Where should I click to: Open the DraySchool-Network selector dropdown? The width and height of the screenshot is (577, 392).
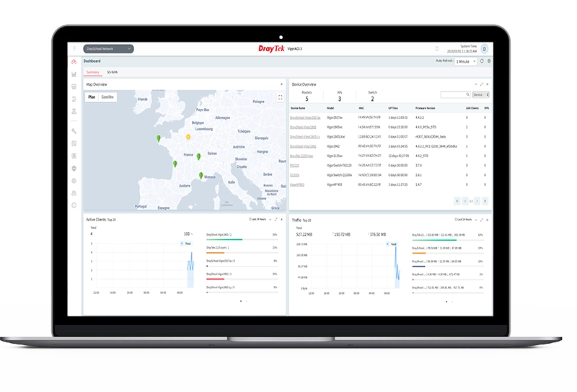[x=109, y=48]
